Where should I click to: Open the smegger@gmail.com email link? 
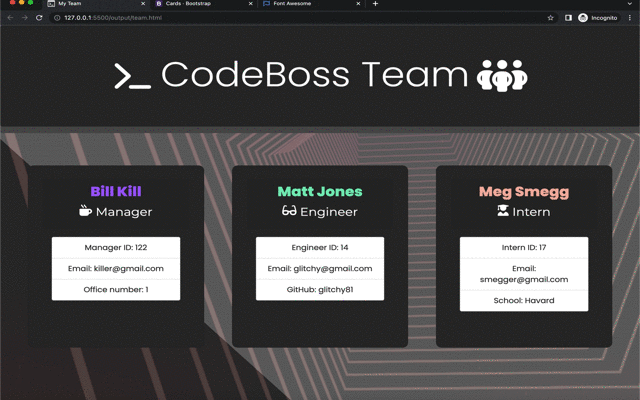coord(524,280)
